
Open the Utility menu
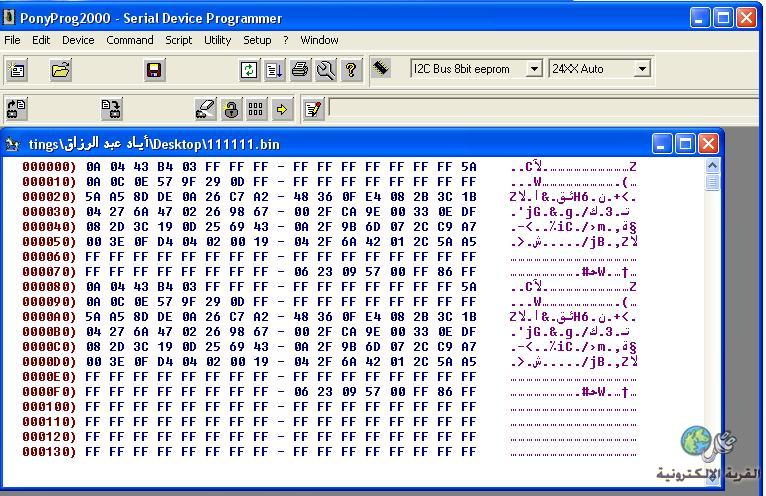pos(217,40)
